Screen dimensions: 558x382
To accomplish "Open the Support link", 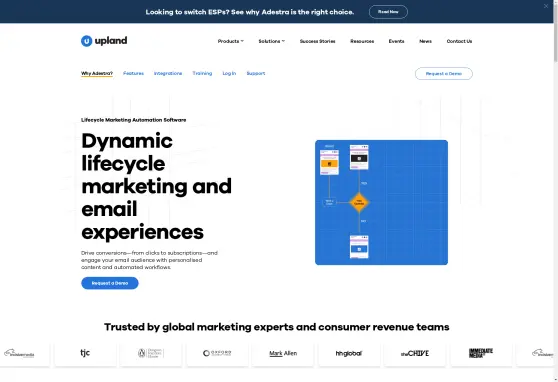I will point(256,73).
